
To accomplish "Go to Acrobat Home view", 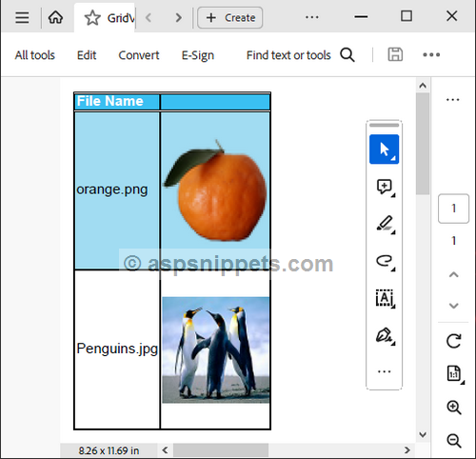I will (x=55, y=17).
